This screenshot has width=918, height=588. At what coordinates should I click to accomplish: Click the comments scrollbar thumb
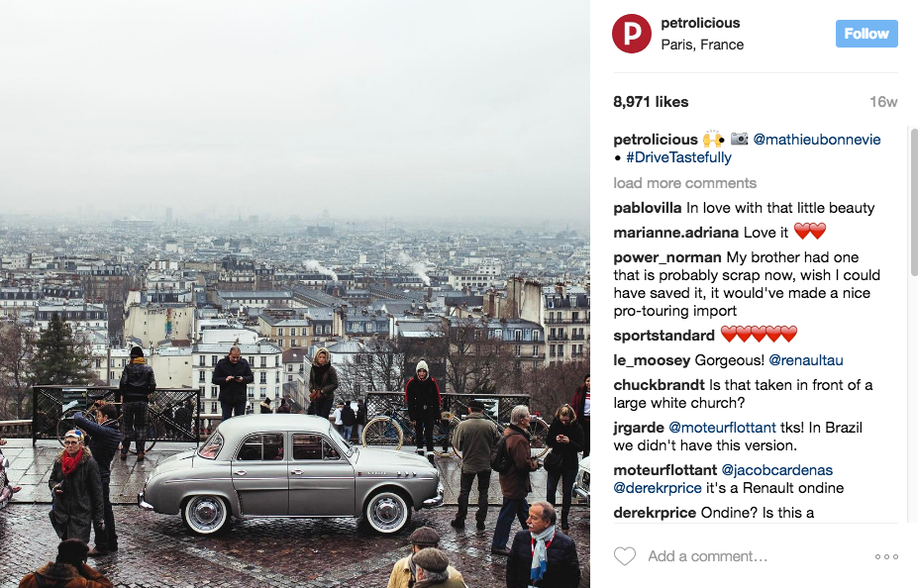(x=914, y=203)
